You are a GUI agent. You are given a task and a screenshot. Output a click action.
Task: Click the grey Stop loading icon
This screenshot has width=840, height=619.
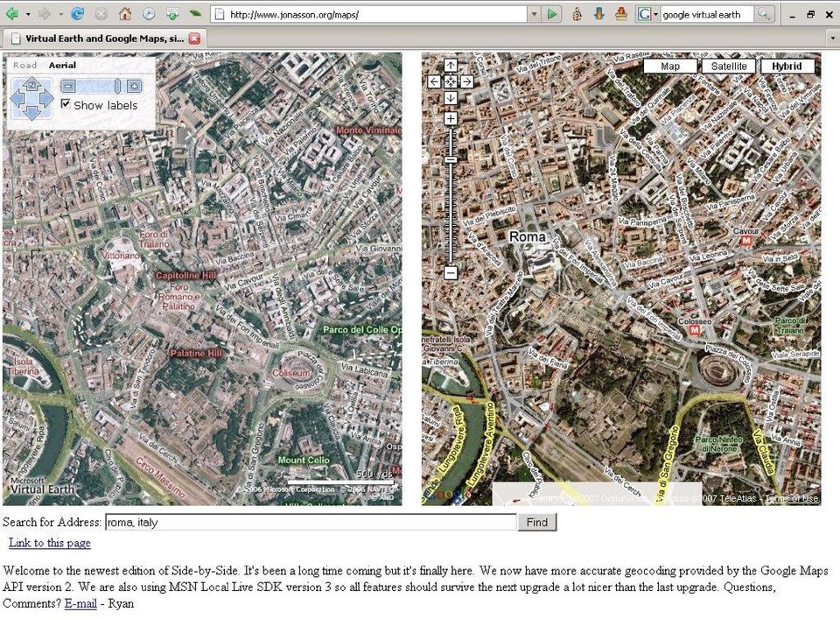[101, 15]
